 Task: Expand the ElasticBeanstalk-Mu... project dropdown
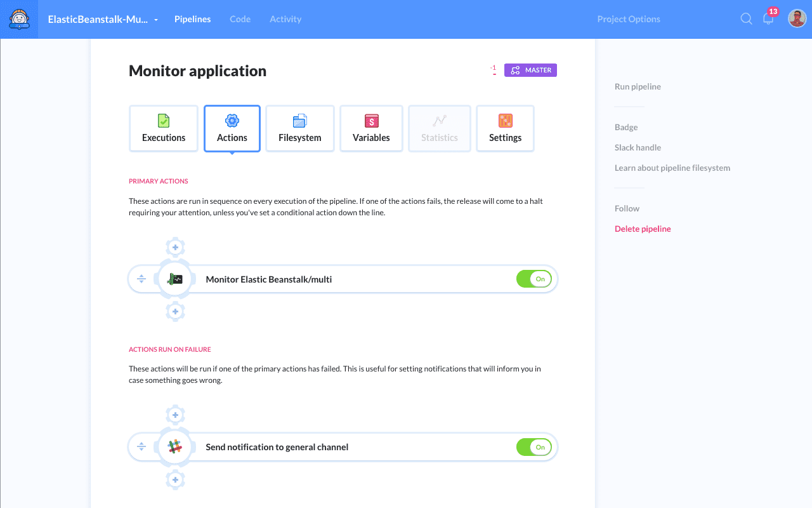tap(103, 19)
